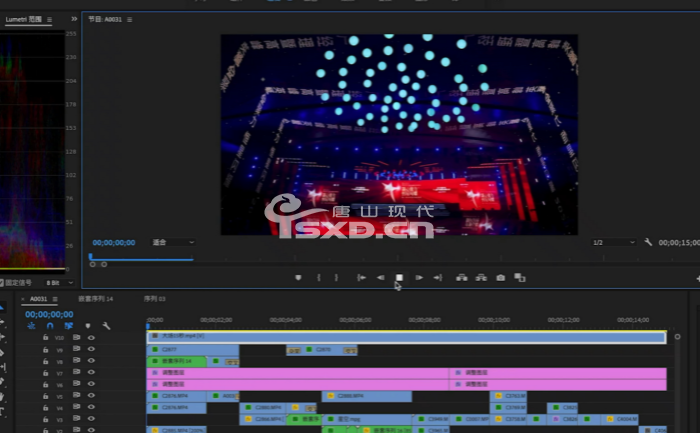Target track V10 by its label
This screenshot has width=700, height=433.
tap(59, 338)
